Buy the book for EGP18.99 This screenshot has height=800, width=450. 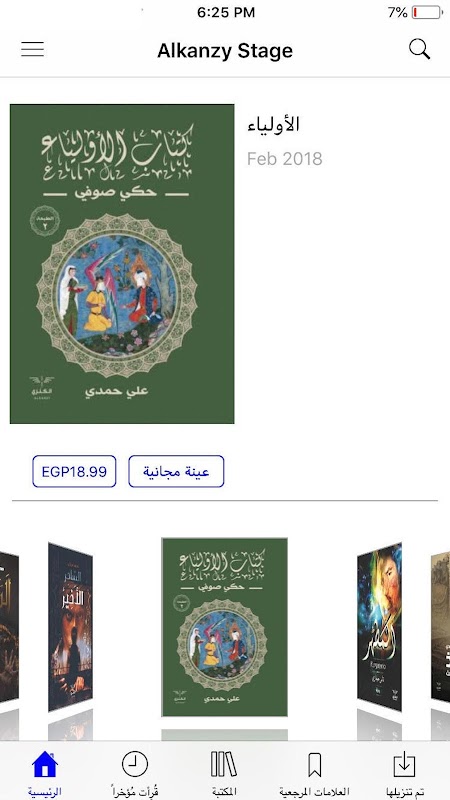tap(74, 471)
